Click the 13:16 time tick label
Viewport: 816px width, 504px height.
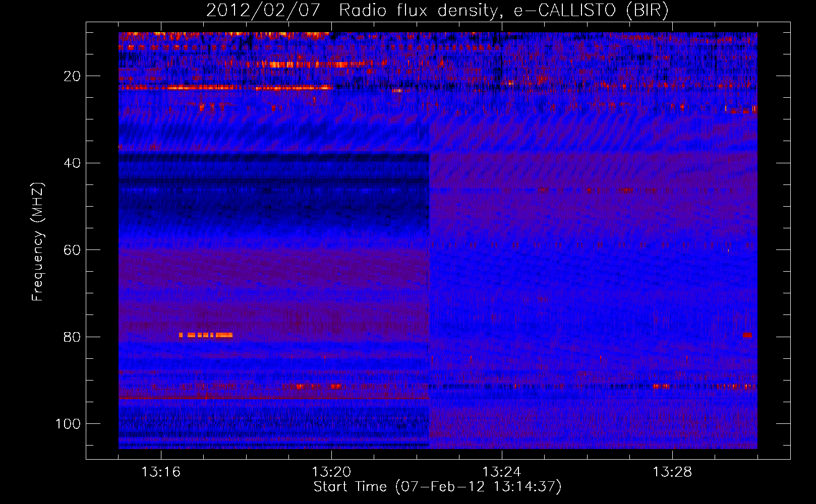pos(161,472)
